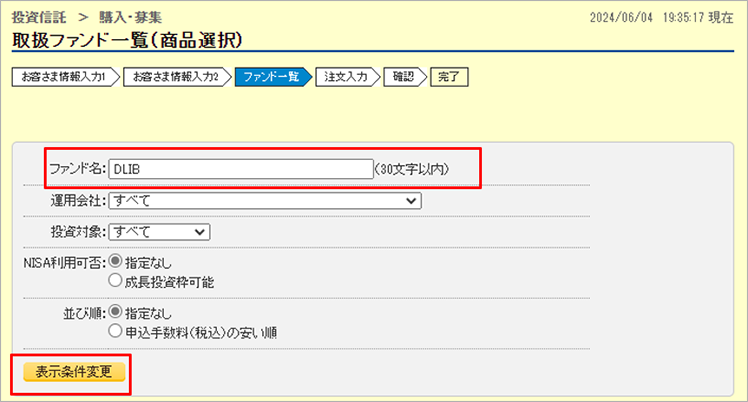Click the 投資信託 breadcrumb text
The width and height of the screenshot is (748, 402).
pyautogui.click(x=39, y=17)
